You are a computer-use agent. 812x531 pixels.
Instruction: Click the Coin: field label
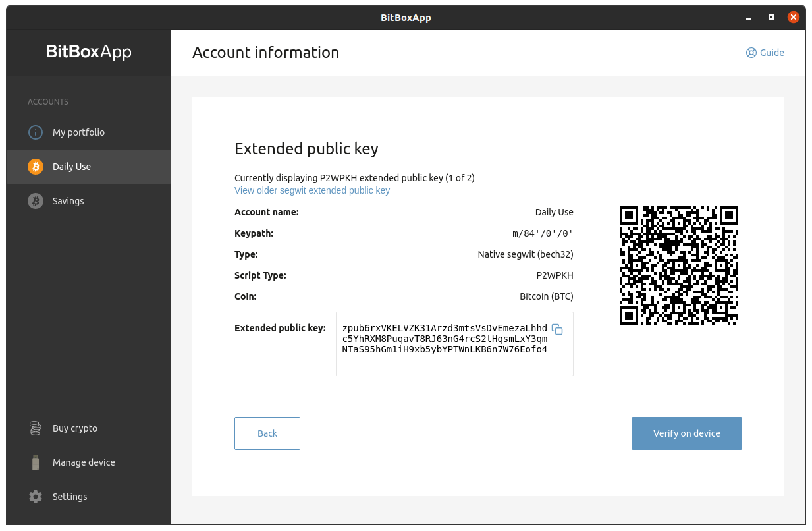click(x=246, y=296)
